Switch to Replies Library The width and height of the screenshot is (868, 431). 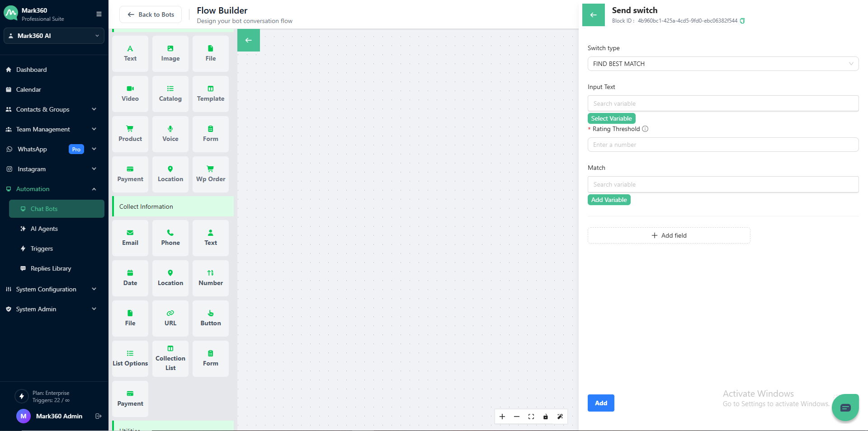pyautogui.click(x=50, y=268)
